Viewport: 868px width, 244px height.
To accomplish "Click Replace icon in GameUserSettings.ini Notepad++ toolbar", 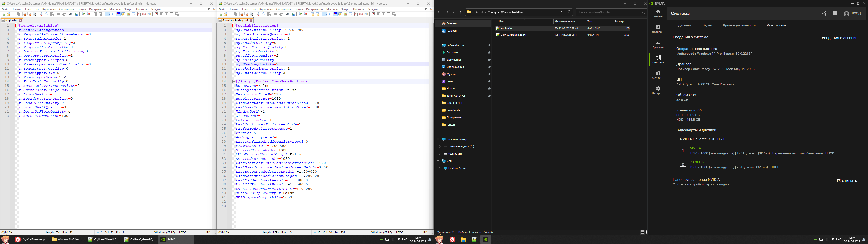I will click(293, 14).
